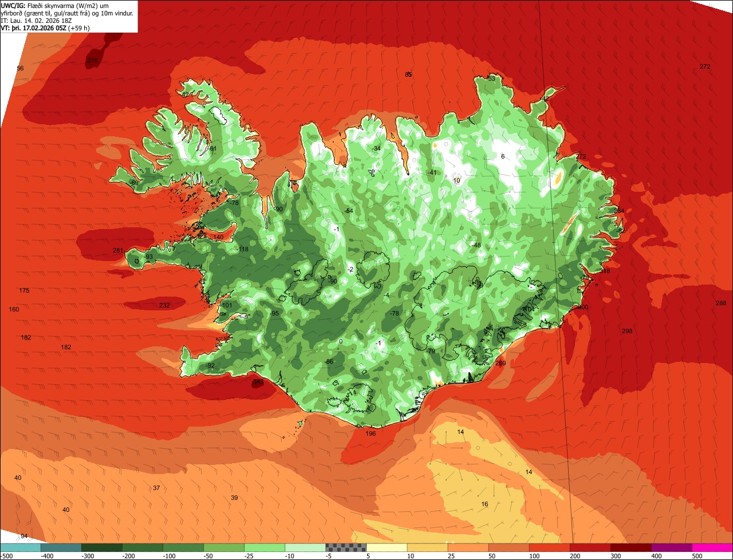Select the dark maroon 300 to 400 swatch

tap(630, 547)
